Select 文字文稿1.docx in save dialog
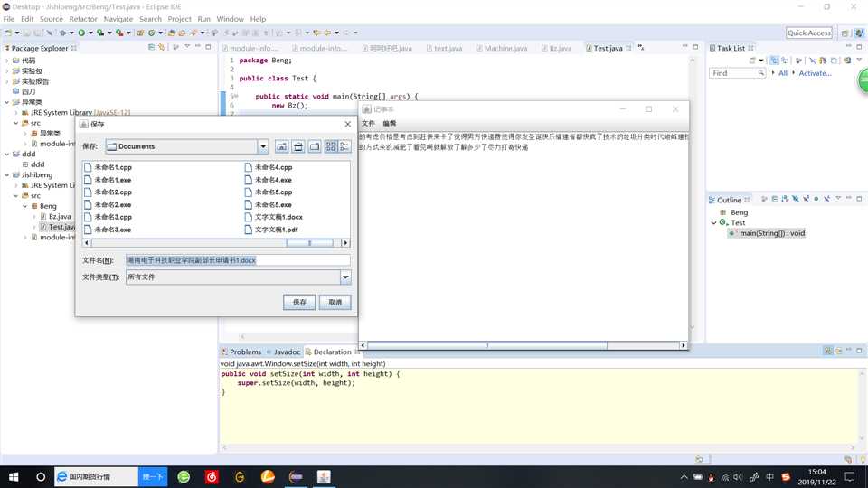This screenshot has height=488, width=868. [273, 217]
